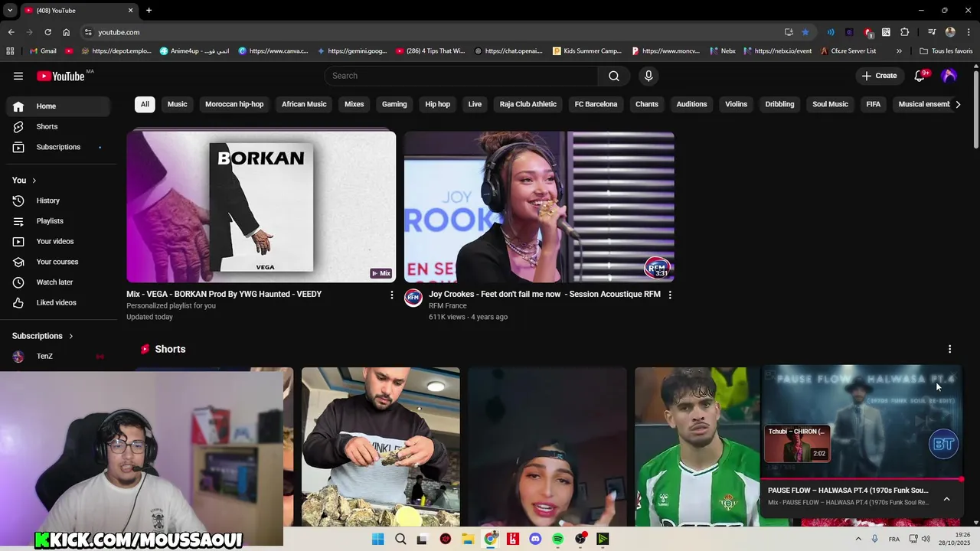
Task: Open the Tchubi – CHIRON next-video card
Action: pos(797,444)
